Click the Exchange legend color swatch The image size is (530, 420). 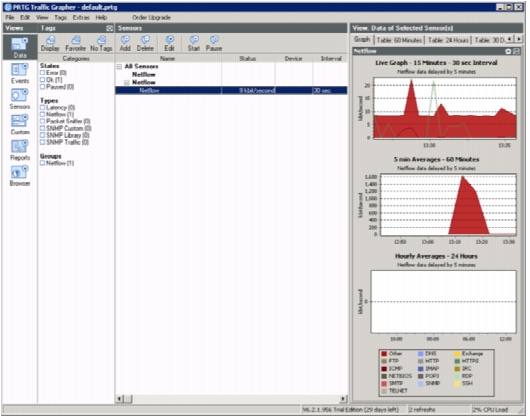pos(457,353)
